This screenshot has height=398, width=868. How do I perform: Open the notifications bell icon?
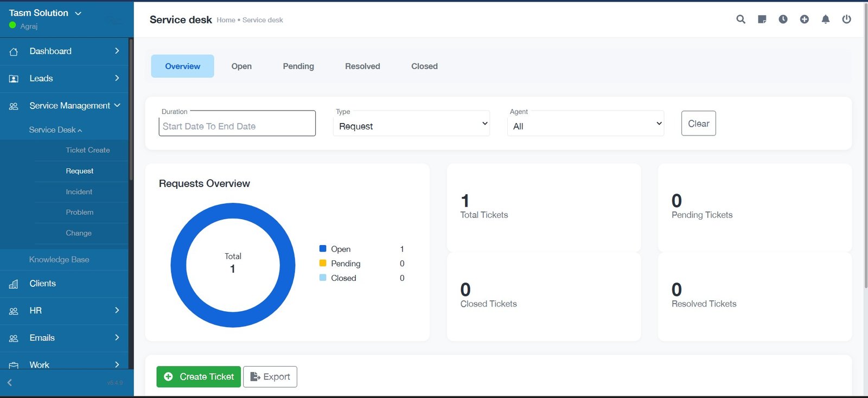tap(825, 20)
